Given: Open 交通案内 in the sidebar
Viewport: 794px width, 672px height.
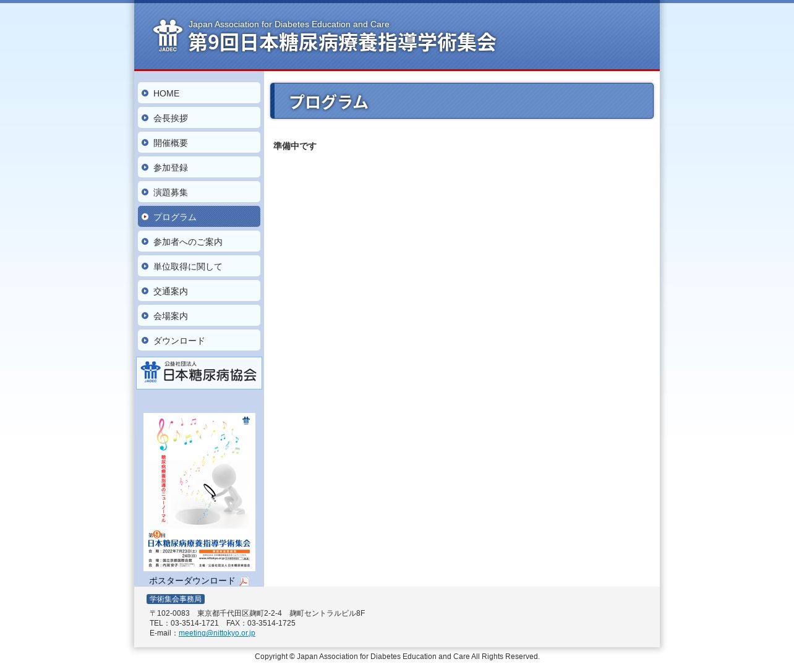Looking at the screenshot, I should [x=199, y=291].
